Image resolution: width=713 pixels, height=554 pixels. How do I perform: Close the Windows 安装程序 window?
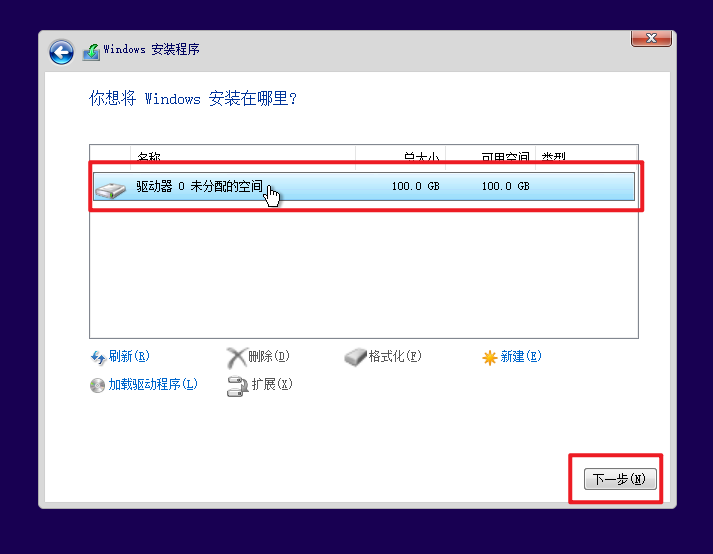pyautogui.click(x=651, y=38)
